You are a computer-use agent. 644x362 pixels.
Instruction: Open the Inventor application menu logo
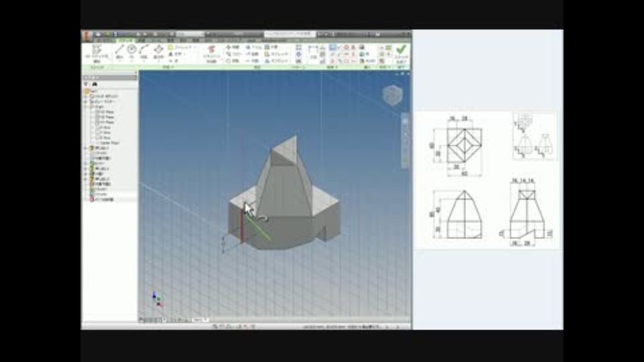(87, 36)
